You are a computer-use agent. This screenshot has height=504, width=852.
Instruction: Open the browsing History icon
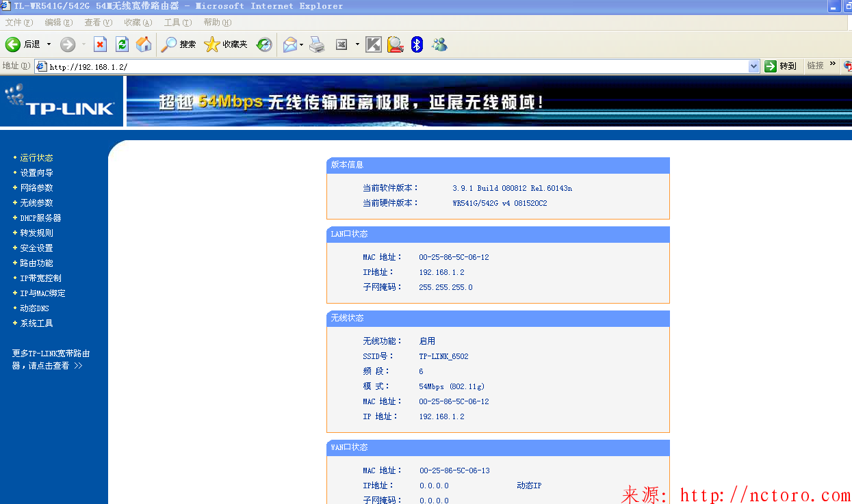click(x=264, y=44)
